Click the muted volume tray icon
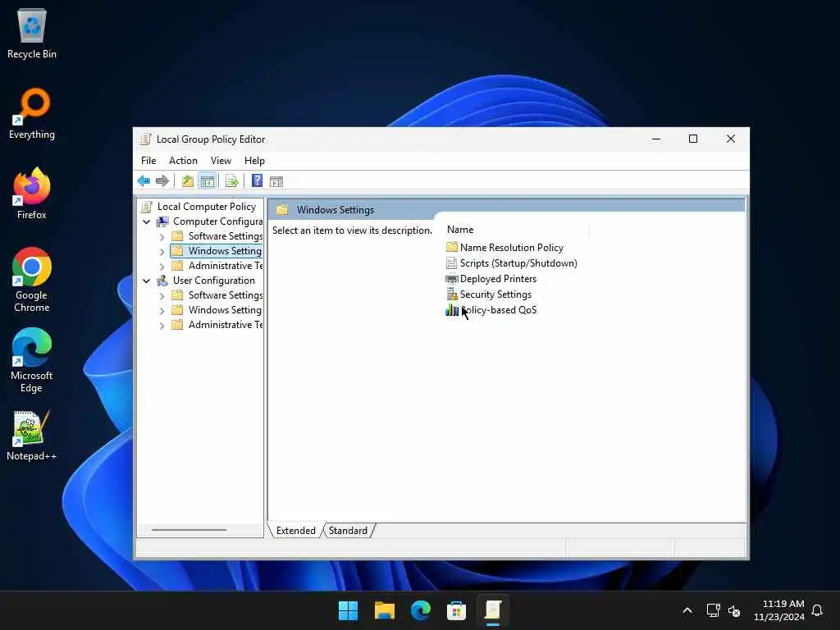The image size is (840, 630). tap(734, 610)
